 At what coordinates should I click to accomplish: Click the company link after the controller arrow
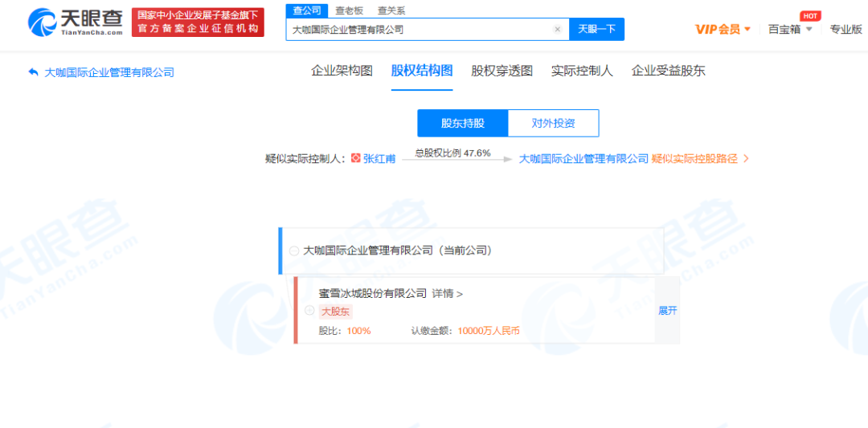(x=583, y=159)
